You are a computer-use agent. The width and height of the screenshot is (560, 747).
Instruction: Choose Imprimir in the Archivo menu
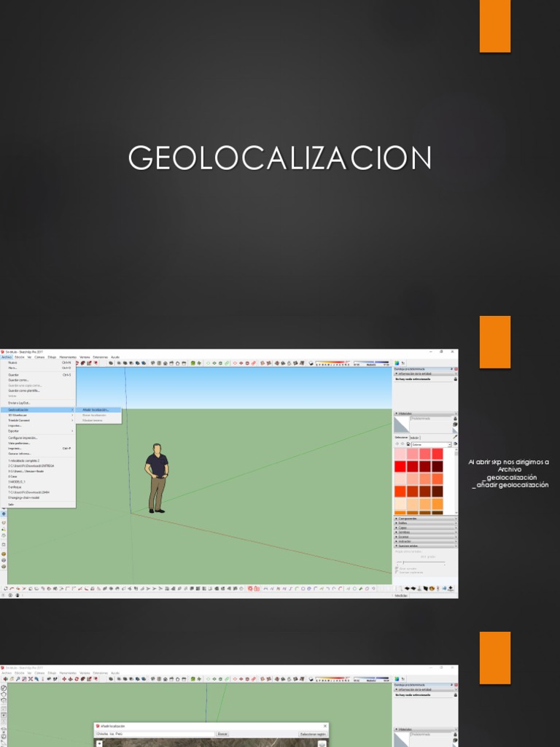(x=38, y=449)
